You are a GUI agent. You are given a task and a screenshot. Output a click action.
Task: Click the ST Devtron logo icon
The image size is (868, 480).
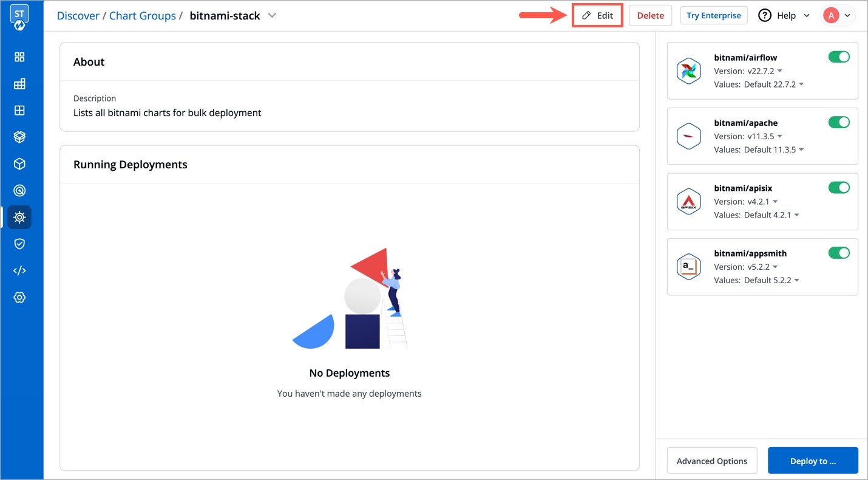point(19,17)
